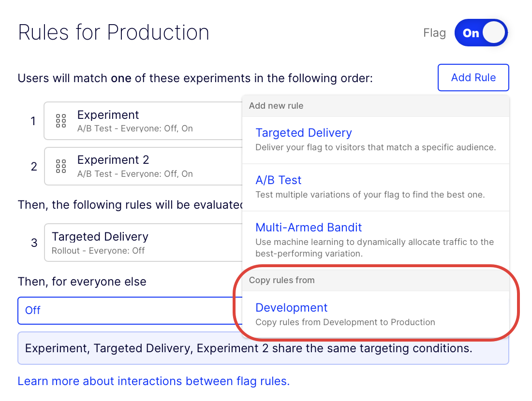Pick Multi-Armed Bandit rule type
This screenshot has height=401, width=532.
click(309, 228)
